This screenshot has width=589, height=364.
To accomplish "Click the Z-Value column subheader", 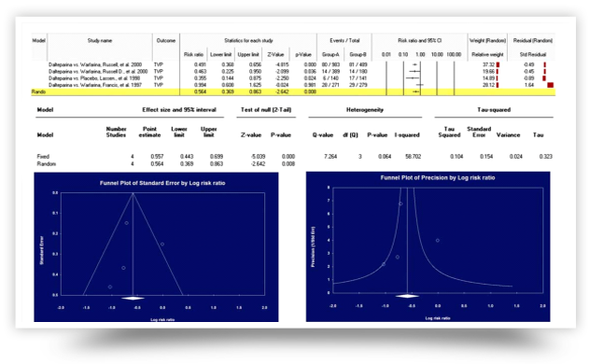I will [275, 54].
